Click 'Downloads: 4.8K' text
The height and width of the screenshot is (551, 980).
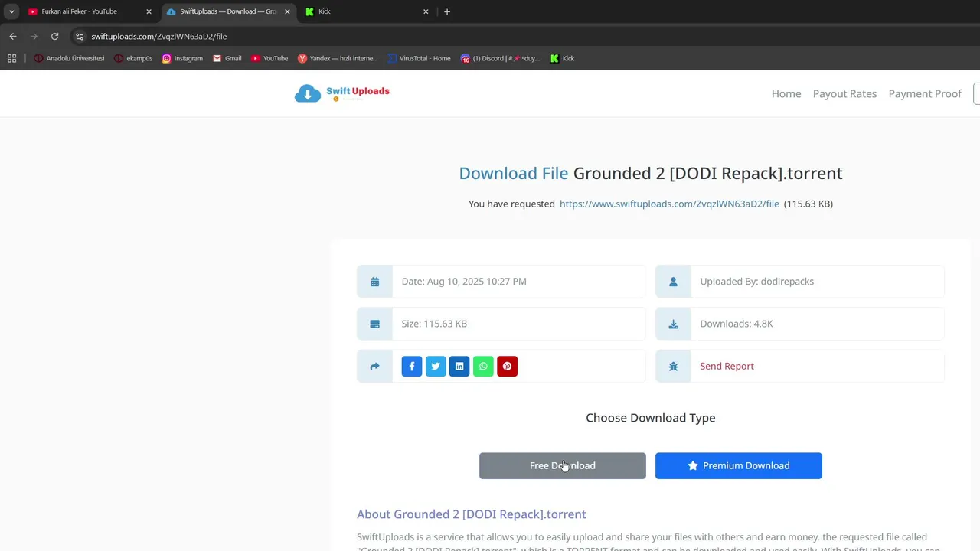pos(737,324)
